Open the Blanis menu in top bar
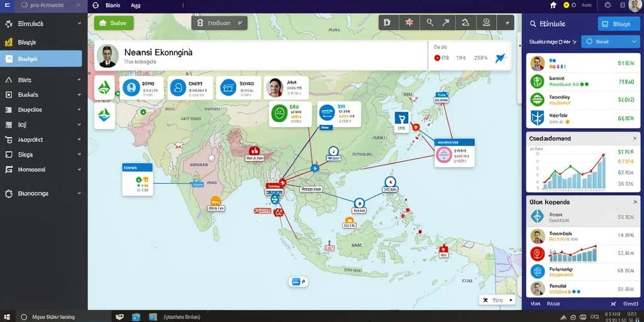 (113, 6)
